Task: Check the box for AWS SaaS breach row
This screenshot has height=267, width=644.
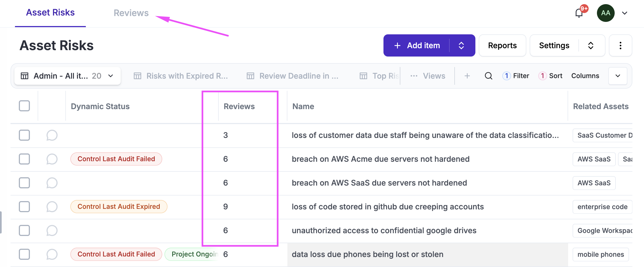Action: [x=24, y=183]
